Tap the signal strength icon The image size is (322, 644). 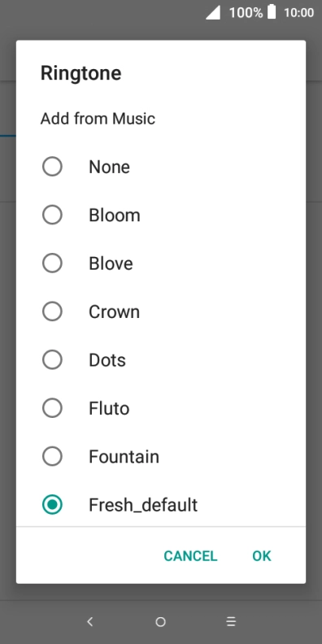(213, 12)
